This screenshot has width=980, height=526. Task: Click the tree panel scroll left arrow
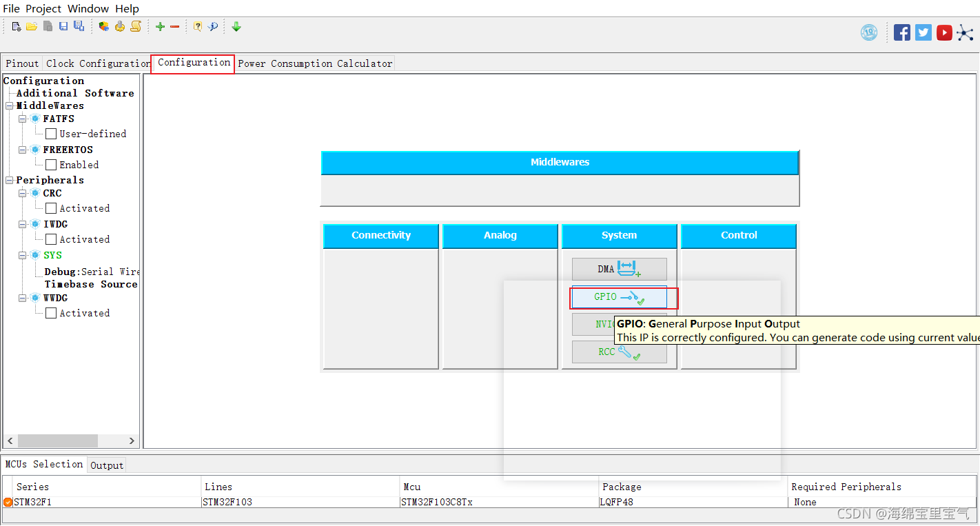point(10,441)
